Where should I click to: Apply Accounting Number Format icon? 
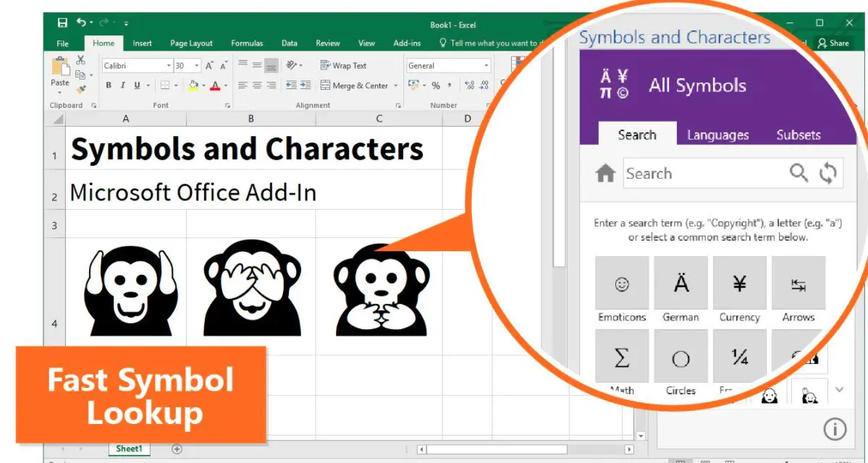pyautogui.click(x=413, y=85)
